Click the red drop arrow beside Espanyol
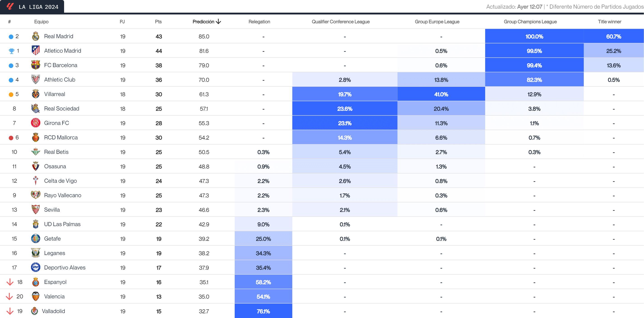 [x=10, y=282]
